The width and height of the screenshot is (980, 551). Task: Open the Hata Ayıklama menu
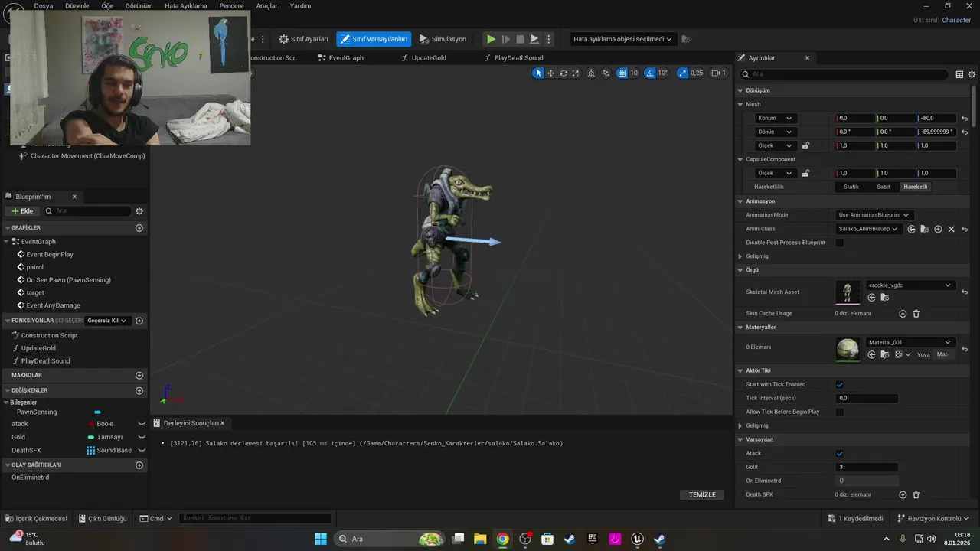tap(186, 5)
